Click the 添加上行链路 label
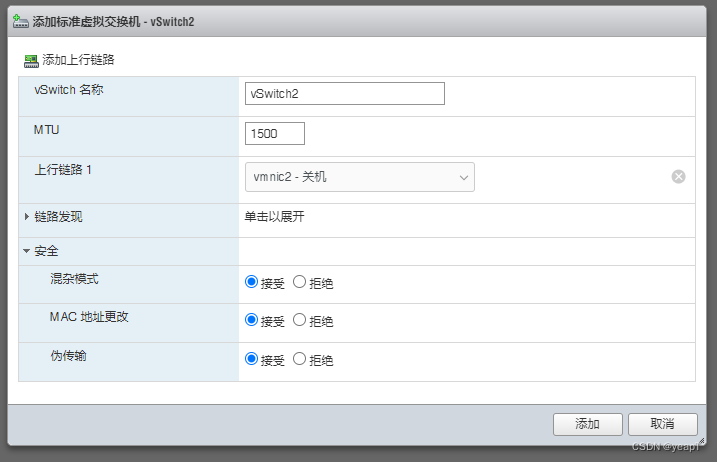This screenshot has width=717, height=462. [78, 60]
